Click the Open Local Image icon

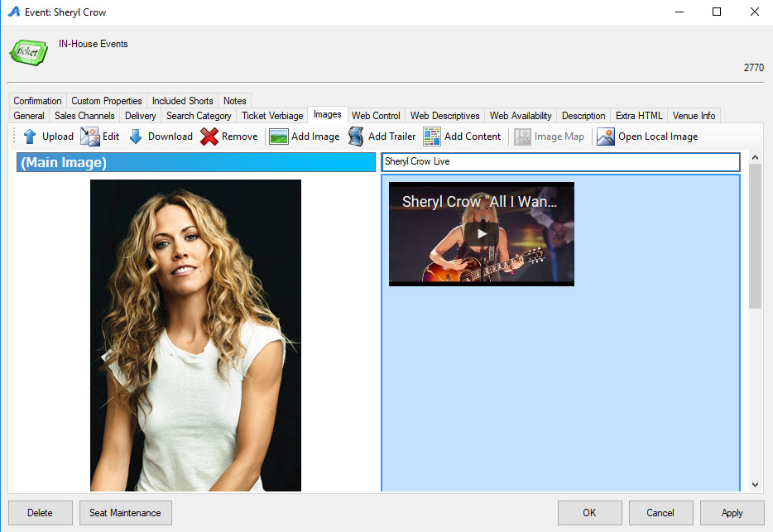[x=606, y=137]
